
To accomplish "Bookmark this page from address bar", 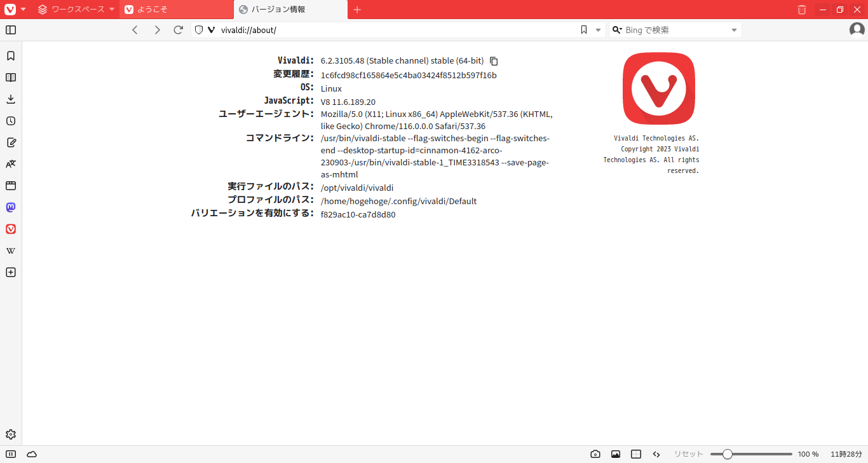I will [x=584, y=30].
